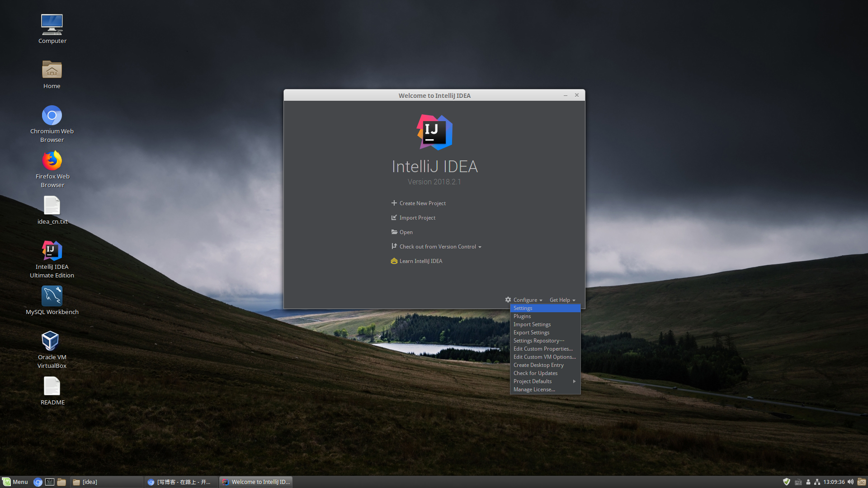Viewport: 868px width, 488px height.
Task: Click the security shield tray icon
Action: point(787,482)
